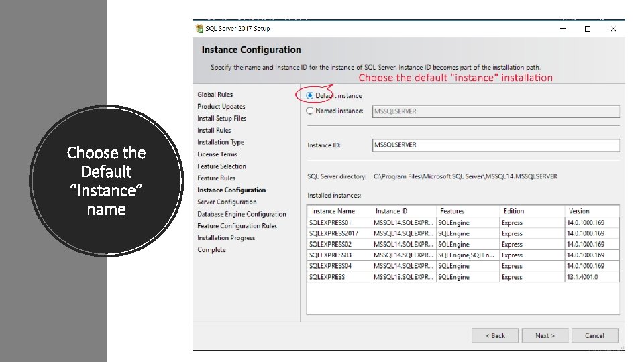The height and width of the screenshot is (362, 644).
Task: Cancel the SQL Server setup
Action: [x=595, y=335]
